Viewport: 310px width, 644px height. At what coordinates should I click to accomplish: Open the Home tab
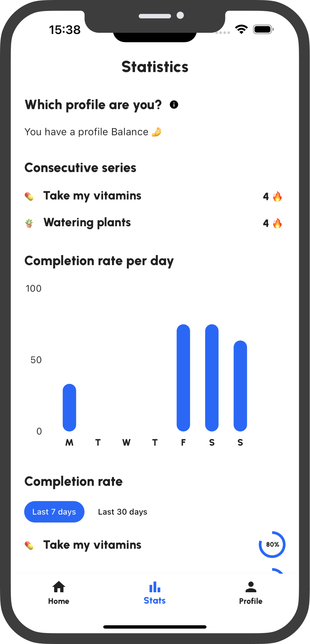tap(59, 593)
